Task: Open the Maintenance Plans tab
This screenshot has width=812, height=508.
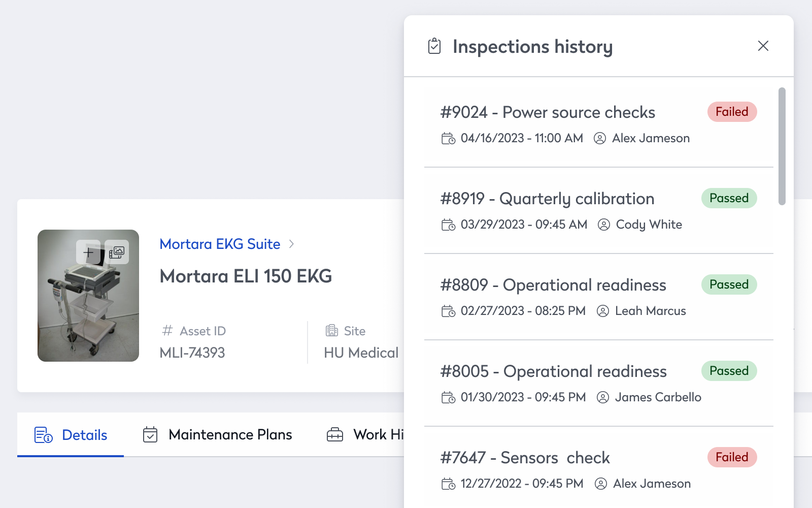Action: point(217,435)
